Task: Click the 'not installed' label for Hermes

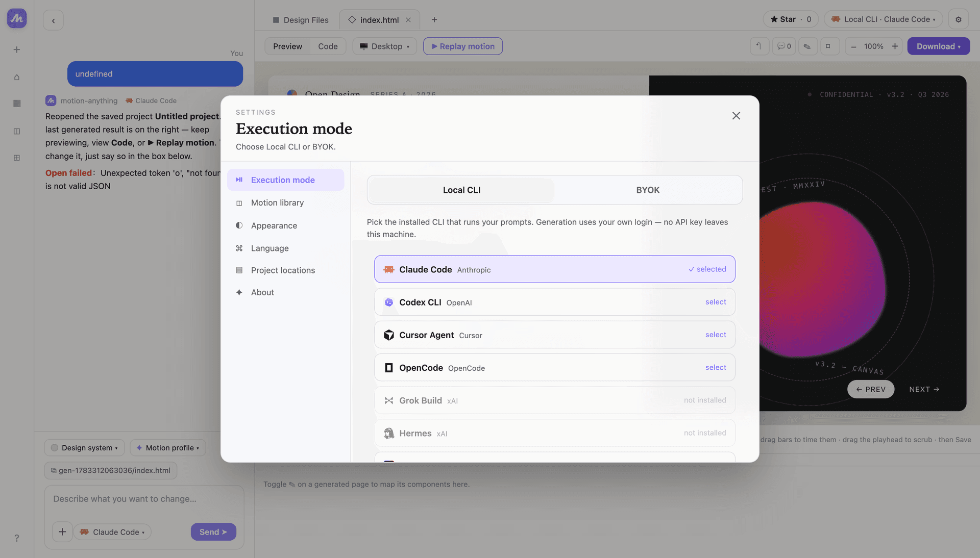Action: (705, 433)
